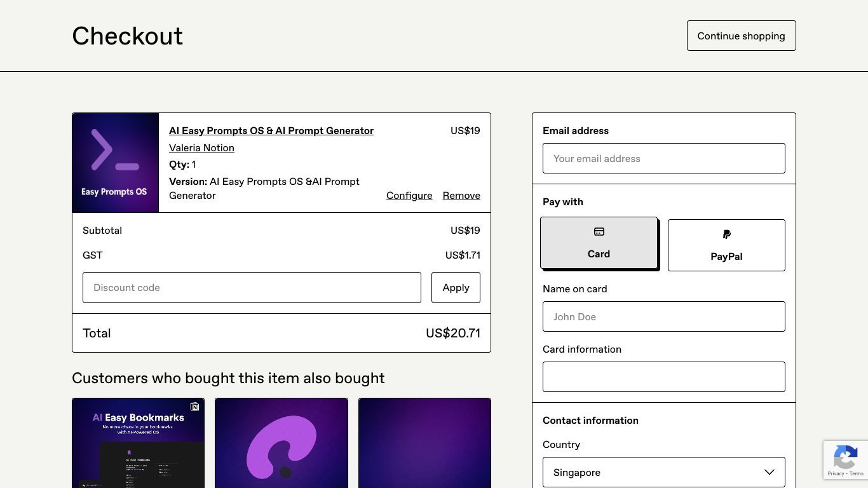The height and width of the screenshot is (488, 868).
Task: Click the Qty: 1 text
Action: point(182,164)
